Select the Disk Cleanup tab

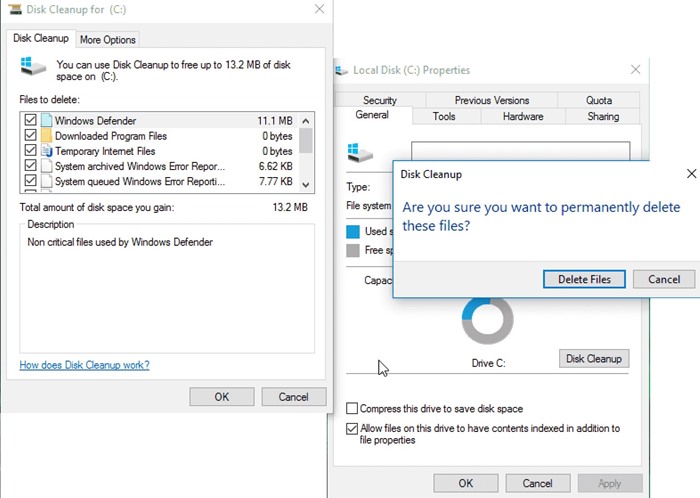[x=41, y=38]
